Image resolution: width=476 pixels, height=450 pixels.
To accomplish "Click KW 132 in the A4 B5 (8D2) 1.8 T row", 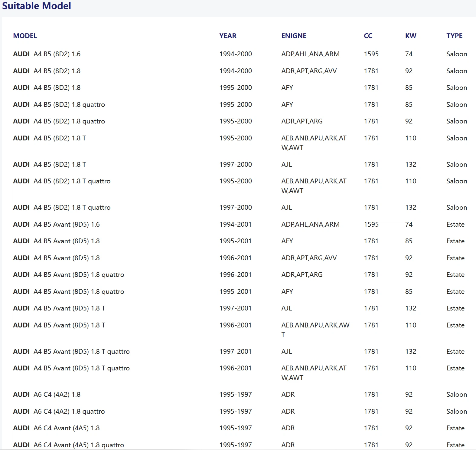I will coord(411,164).
